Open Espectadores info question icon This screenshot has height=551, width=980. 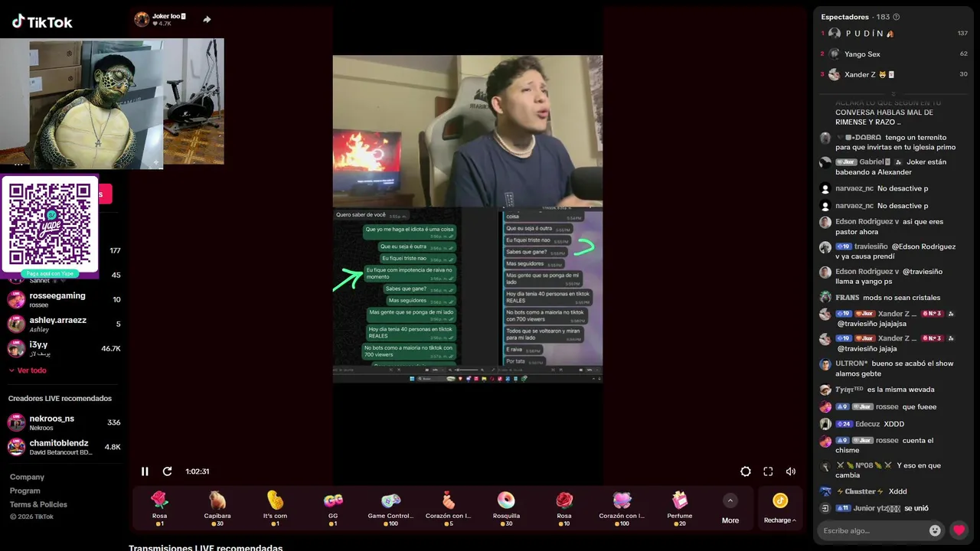tap(897, 17)
